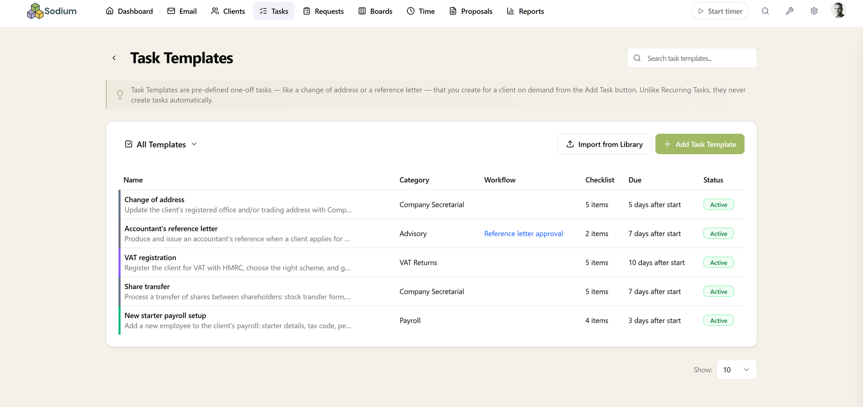Click '5 days after start' due value
The image size is (868, 407).
point(655,205)
